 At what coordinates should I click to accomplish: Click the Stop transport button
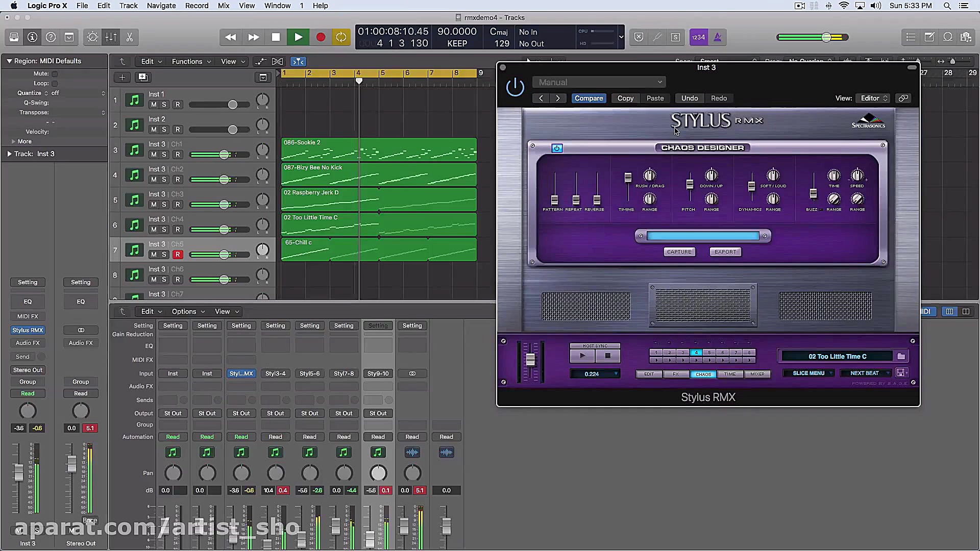point(276,37)
